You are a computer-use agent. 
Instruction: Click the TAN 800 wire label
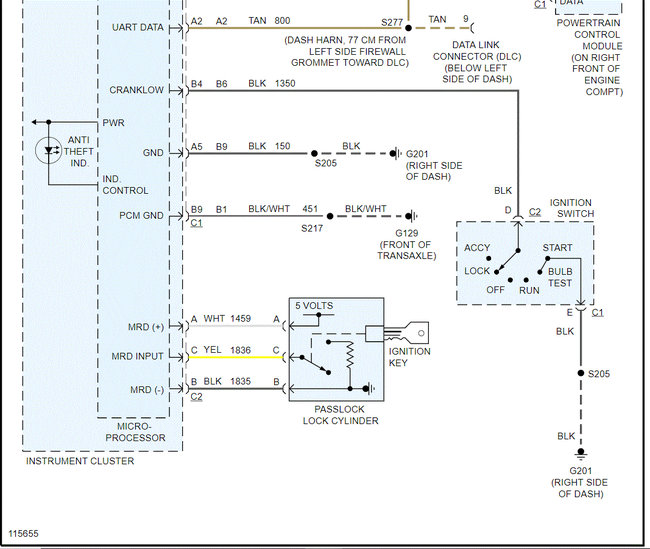tap(269, 20)
